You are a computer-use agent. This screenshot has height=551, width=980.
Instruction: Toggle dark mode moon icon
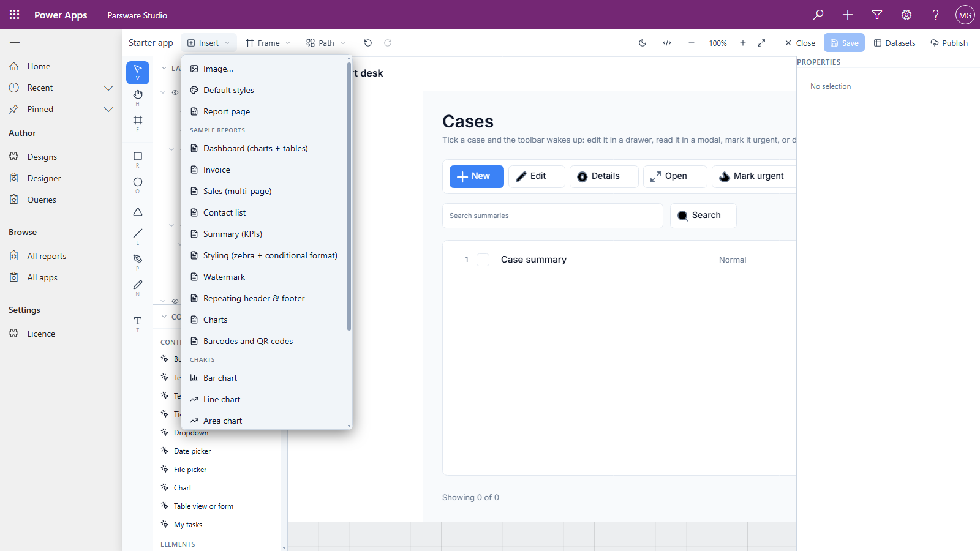pyautogui.click(x=643, y=43)
